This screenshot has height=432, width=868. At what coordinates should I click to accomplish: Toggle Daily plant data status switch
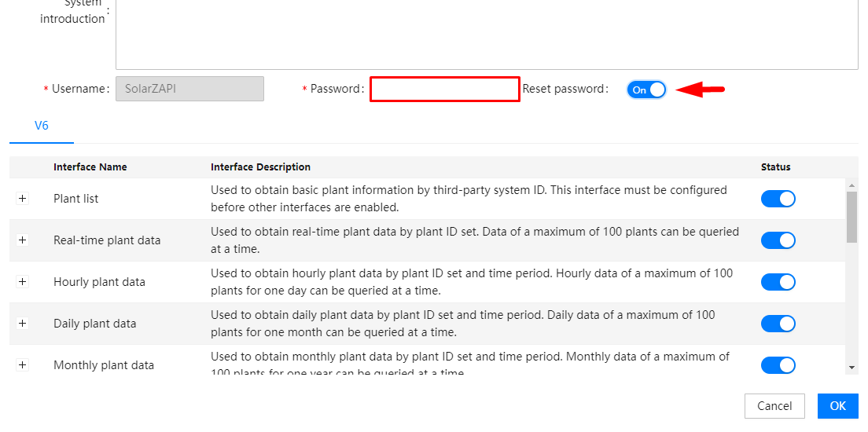click(x=778, y=324)
